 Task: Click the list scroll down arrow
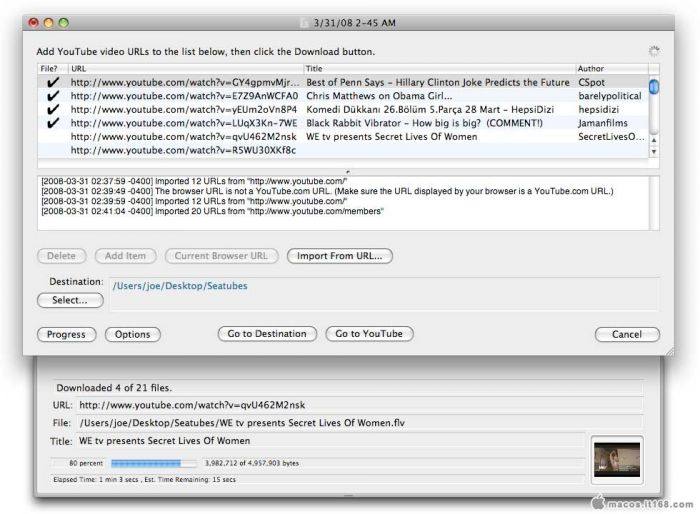click(x=654, y=151)
